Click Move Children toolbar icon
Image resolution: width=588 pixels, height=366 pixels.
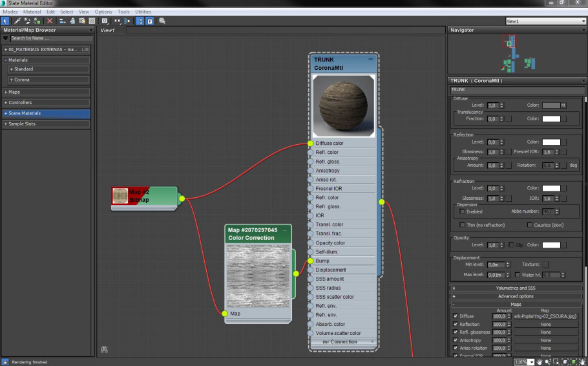pos(62,21)
